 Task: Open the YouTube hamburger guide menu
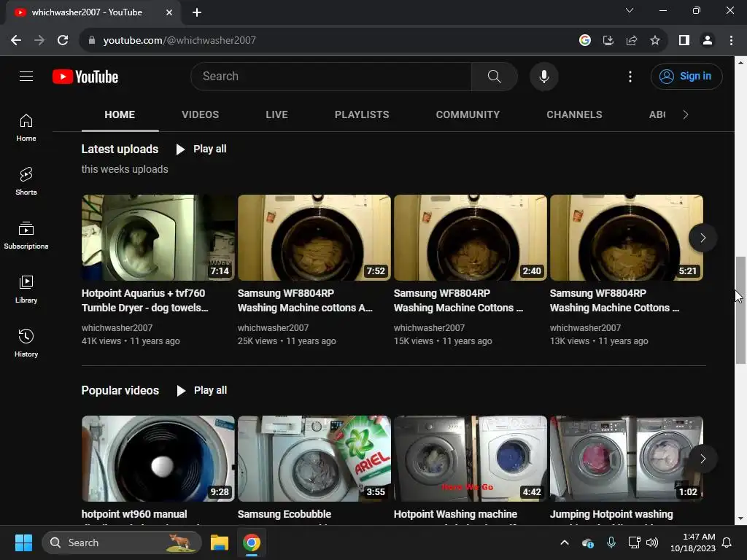[x=26, y=76]
